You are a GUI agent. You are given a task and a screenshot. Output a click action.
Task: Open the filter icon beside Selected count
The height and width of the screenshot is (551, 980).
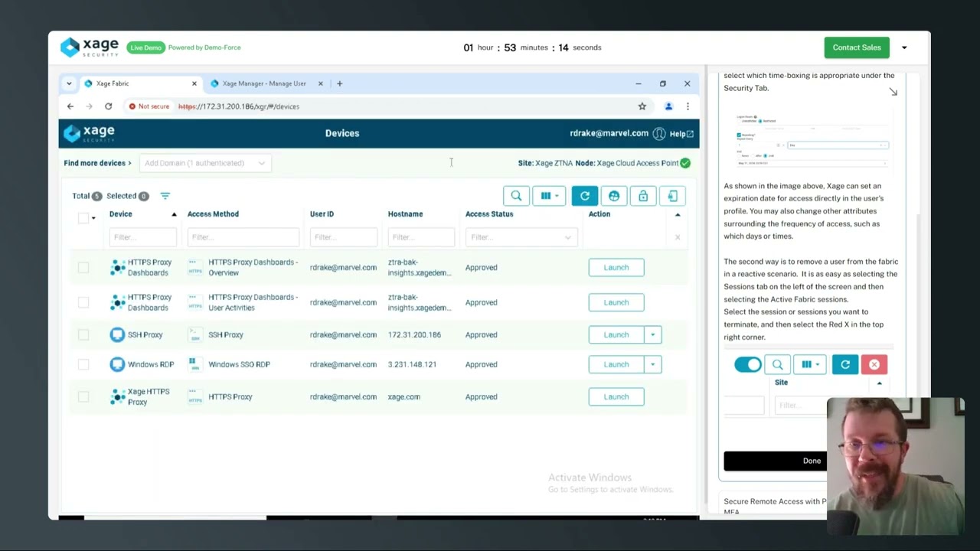(165, 196)
